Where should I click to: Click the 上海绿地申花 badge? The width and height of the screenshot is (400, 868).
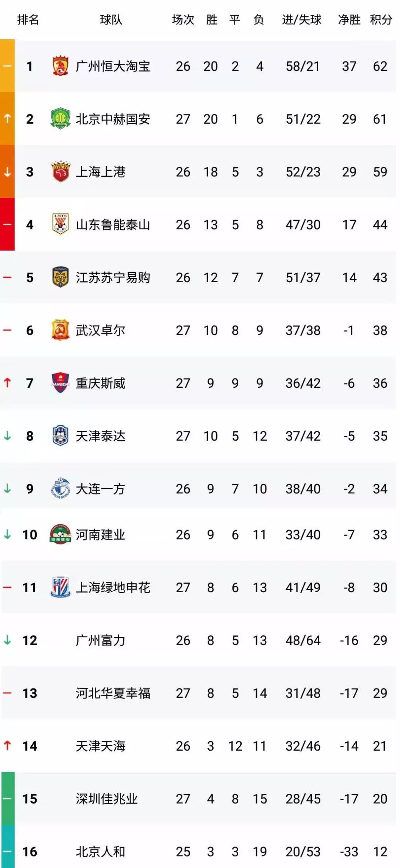[60, 587]
